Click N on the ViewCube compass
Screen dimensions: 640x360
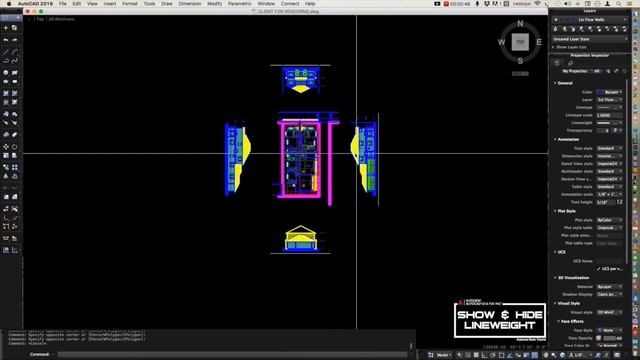pos(520,24)
